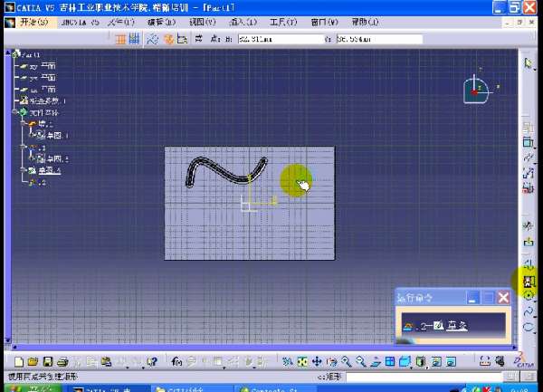The width and height of the screenshot is (543, 392).
Task: Click the Select arrow tool
Action: tap(528, 63)
